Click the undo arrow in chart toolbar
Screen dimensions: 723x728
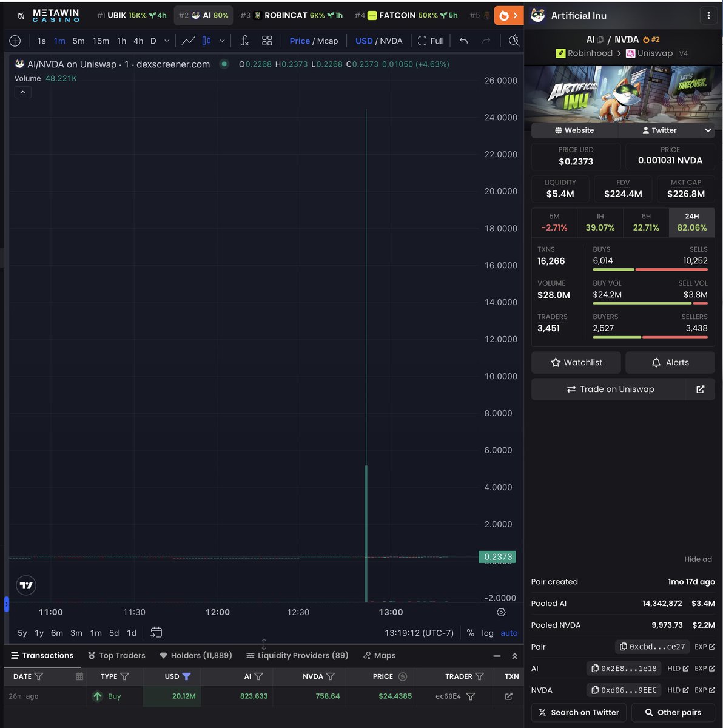(x=463, y=41)
